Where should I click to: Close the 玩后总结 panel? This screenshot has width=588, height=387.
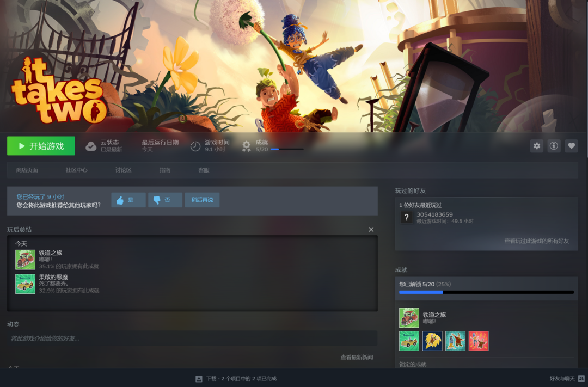371,230
